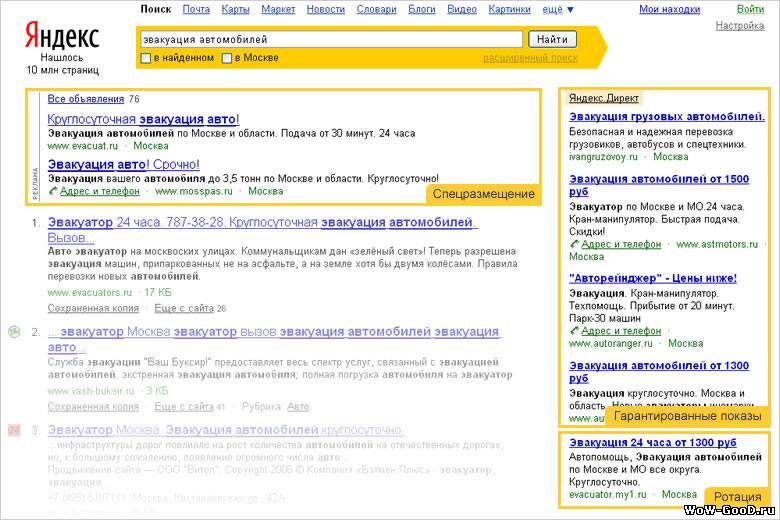780x520 pixels.
Task: Open "Сохраненная копия" for evacuators.ru result
Action: coord(93,308)
